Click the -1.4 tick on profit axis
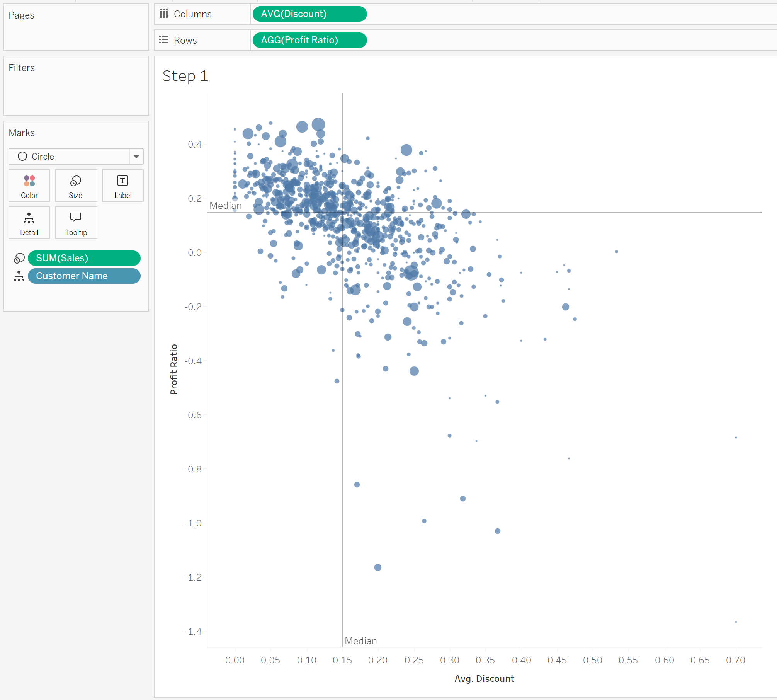Viewport: 777px width, 700px height. (x=193, y=632)
